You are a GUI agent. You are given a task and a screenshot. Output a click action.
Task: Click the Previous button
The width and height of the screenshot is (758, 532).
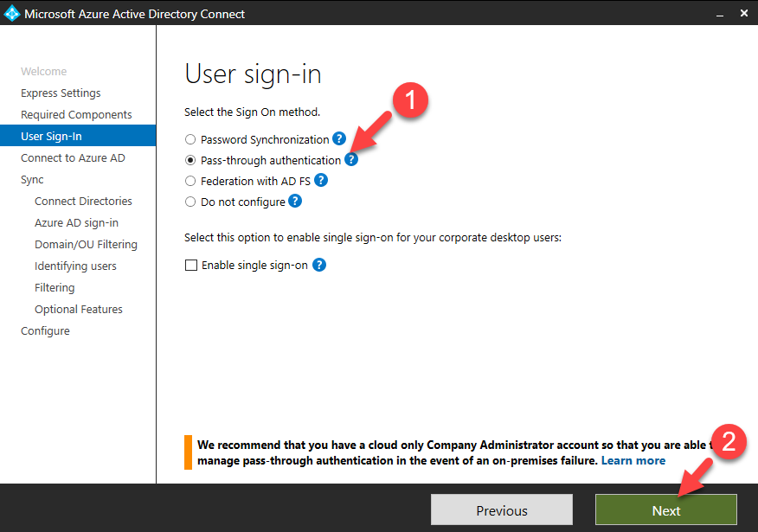point(502,510)
